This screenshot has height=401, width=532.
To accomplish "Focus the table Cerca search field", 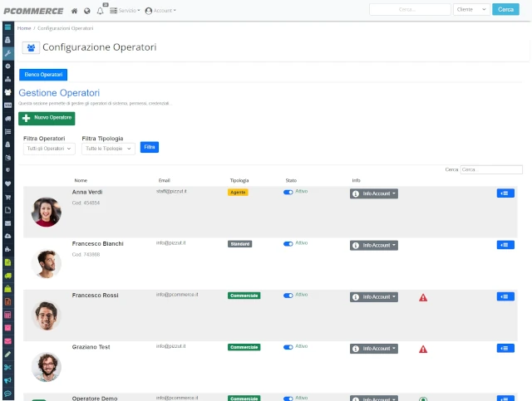I will (491, 169).
